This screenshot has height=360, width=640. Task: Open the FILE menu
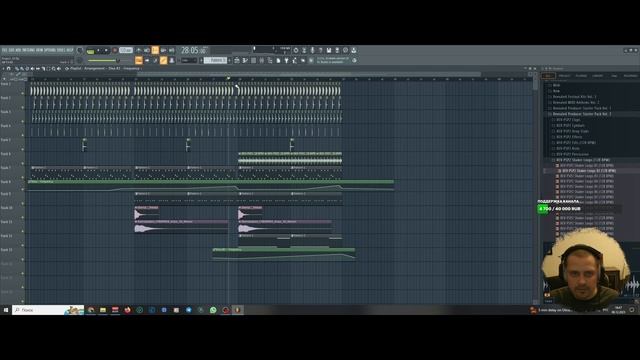[x=3, y=50]
